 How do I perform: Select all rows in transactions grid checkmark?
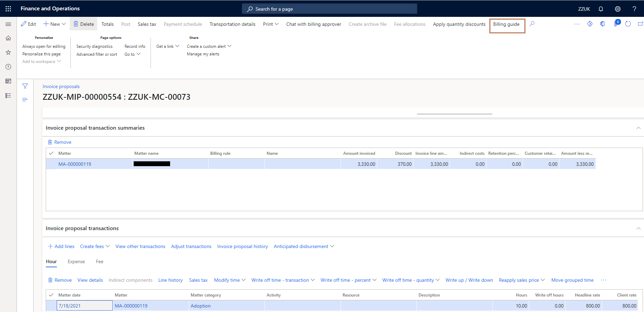51,295
